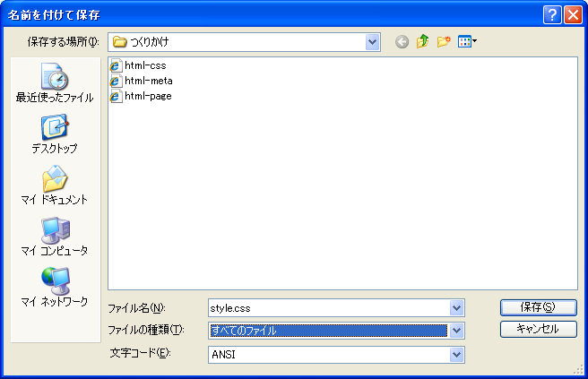Expand the ファイル名 dropdown arrow

click(456, 308)
